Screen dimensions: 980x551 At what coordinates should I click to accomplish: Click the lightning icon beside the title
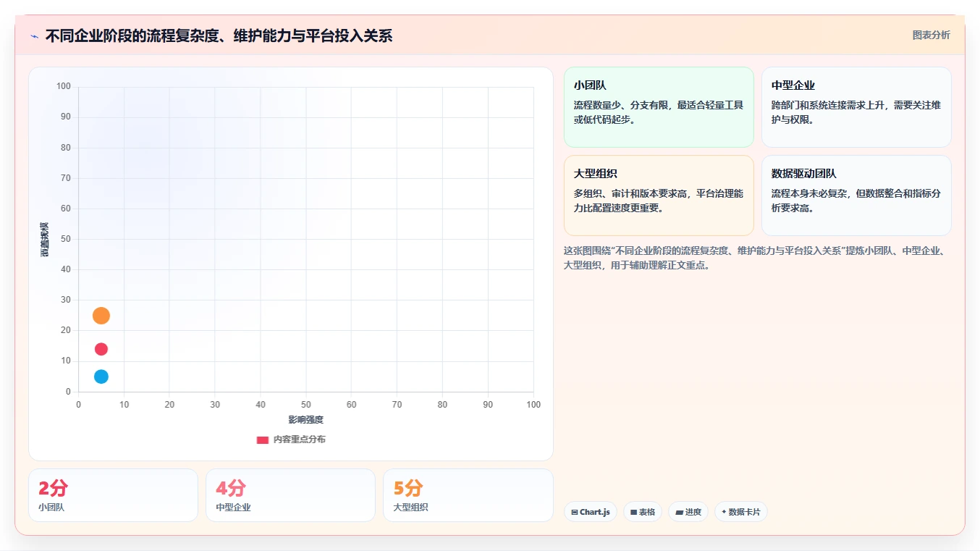pyautogui.click(x=34, y=35)
